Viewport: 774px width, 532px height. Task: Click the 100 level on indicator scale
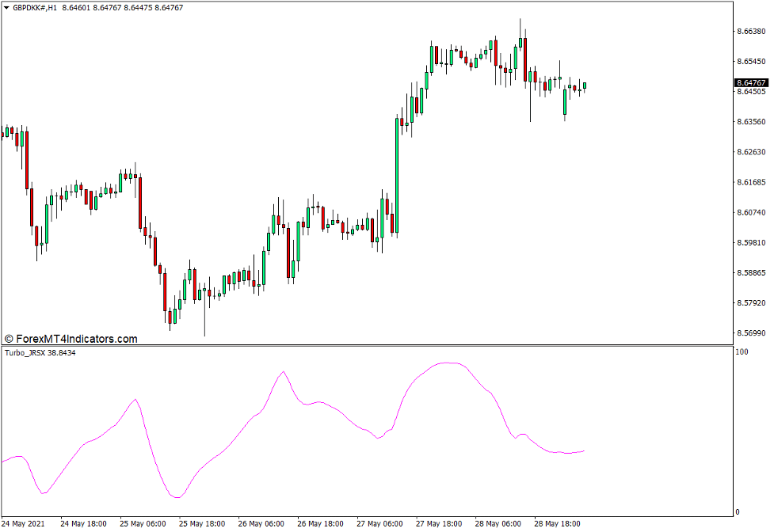click(x=742, y=351)
